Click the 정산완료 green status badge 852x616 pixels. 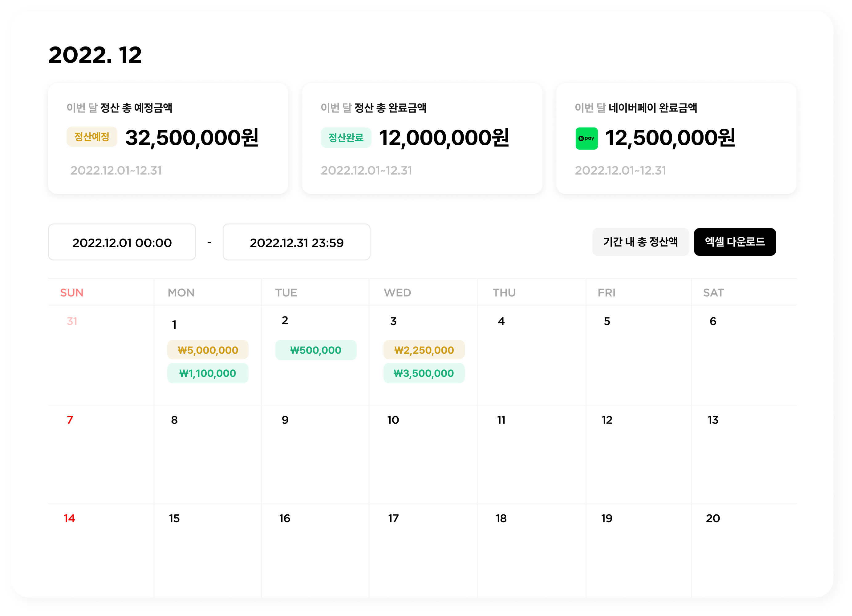[346, 138]
